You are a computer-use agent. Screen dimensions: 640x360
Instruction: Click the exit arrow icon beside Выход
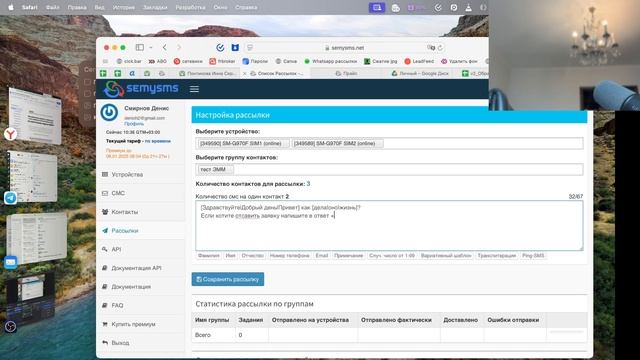pyautogui.click(x=105, y=343)
